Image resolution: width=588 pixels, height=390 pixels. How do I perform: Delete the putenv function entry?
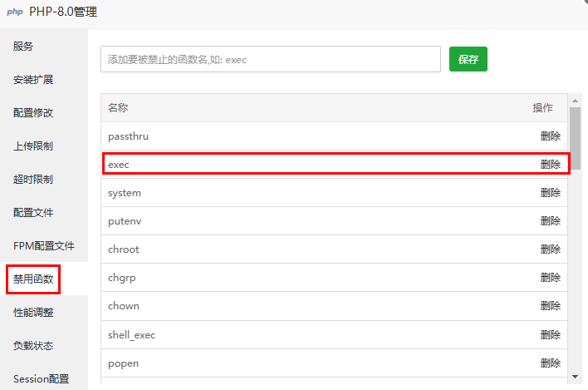click(x=550, y=221)
